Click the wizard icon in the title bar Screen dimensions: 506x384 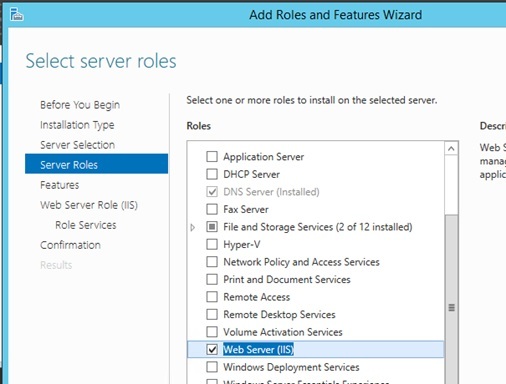[16, 15]
